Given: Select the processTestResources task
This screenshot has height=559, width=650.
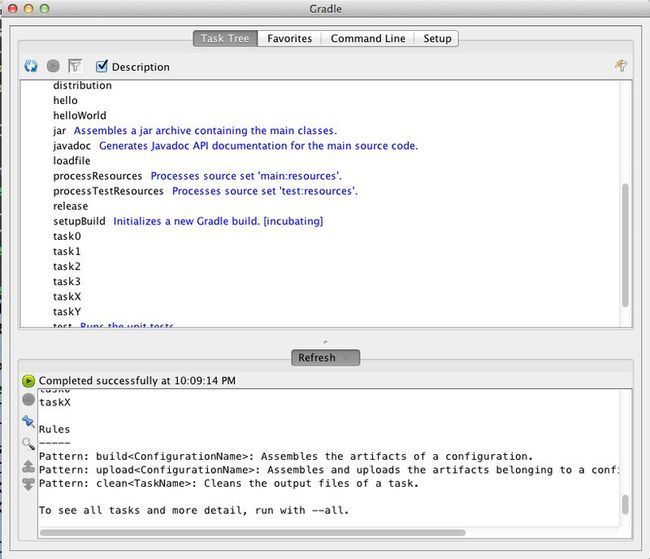Looking at the screenshot, I should [x=108, y=191].
